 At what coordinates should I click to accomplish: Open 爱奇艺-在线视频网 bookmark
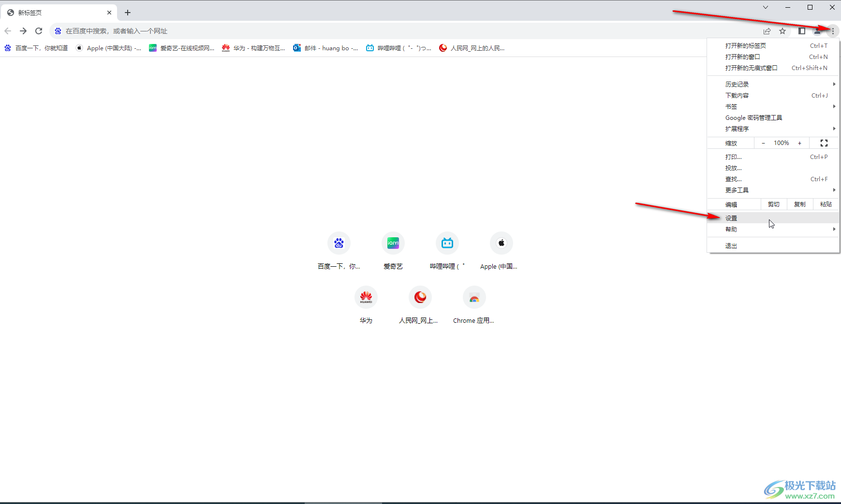click(182, 48)
